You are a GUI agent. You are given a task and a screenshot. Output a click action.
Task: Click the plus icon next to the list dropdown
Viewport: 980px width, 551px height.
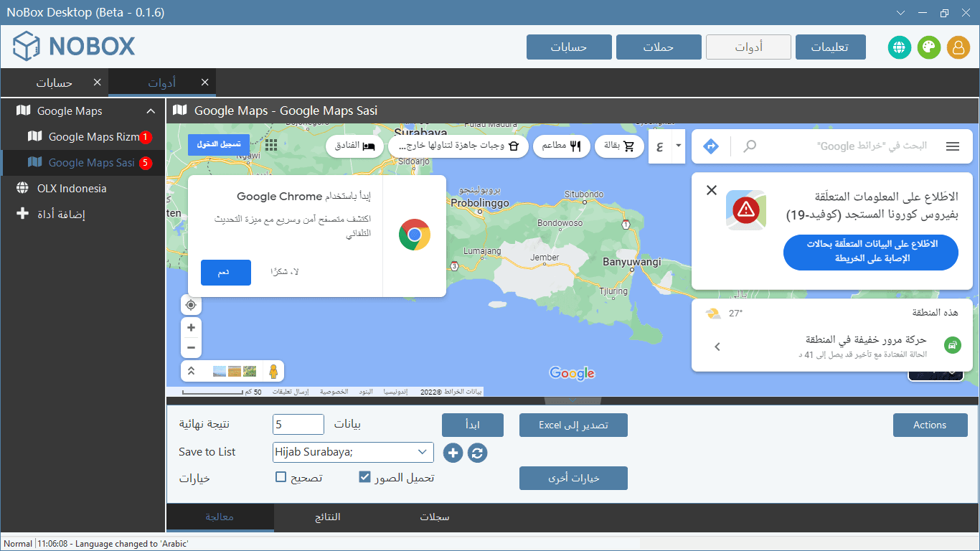pyautogui.click(x=453, y=453)
